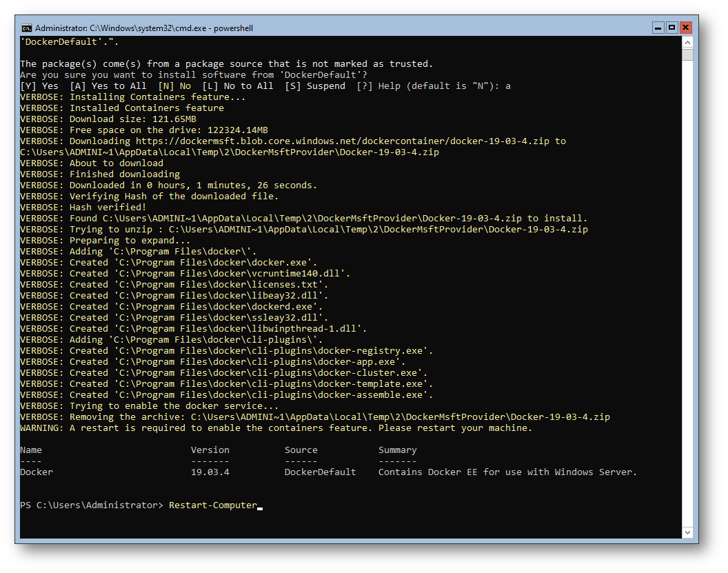Click the 'Free space on the drive' line
728x573 pixels.
144,130
